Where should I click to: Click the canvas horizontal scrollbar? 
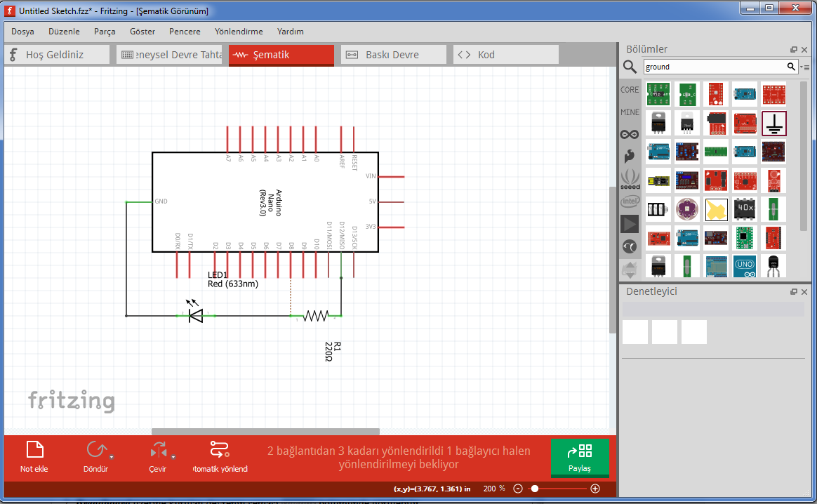point(266,431)
